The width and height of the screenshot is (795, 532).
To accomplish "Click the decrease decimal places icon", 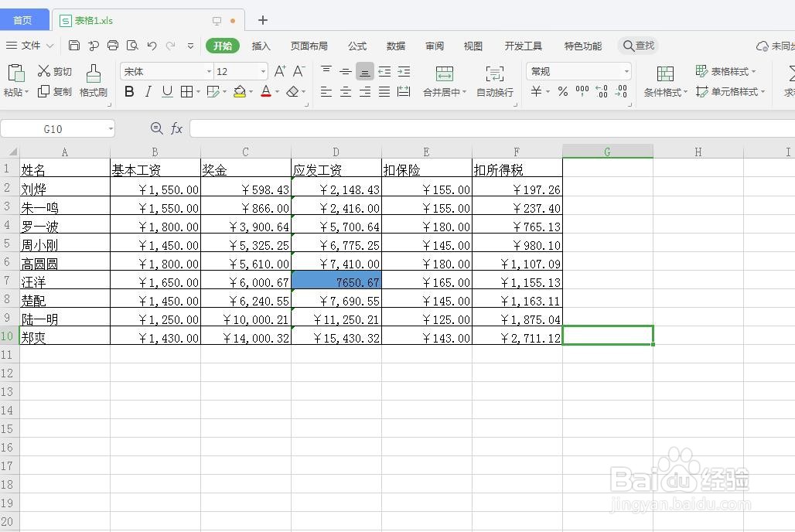I will point(621,91).
